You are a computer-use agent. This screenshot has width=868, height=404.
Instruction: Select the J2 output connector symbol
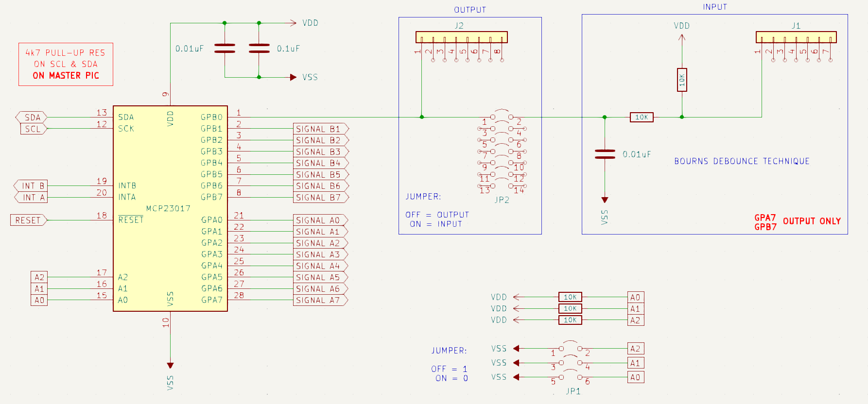[461, 37]
